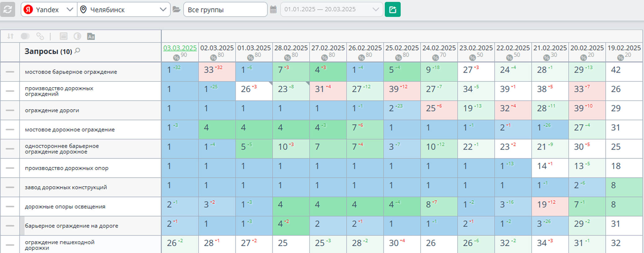Click the paperclip link icon
644x253 pixels.
[x=40, y=36]
